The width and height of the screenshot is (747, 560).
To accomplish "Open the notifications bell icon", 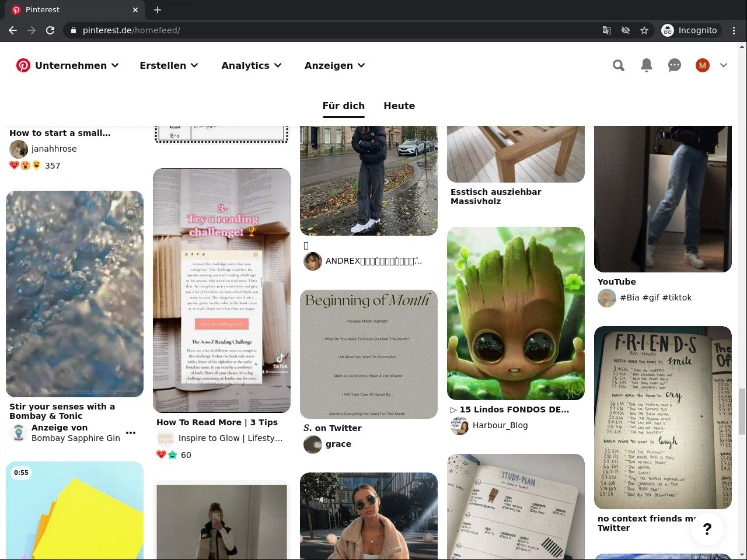I will tap(647, 65).
